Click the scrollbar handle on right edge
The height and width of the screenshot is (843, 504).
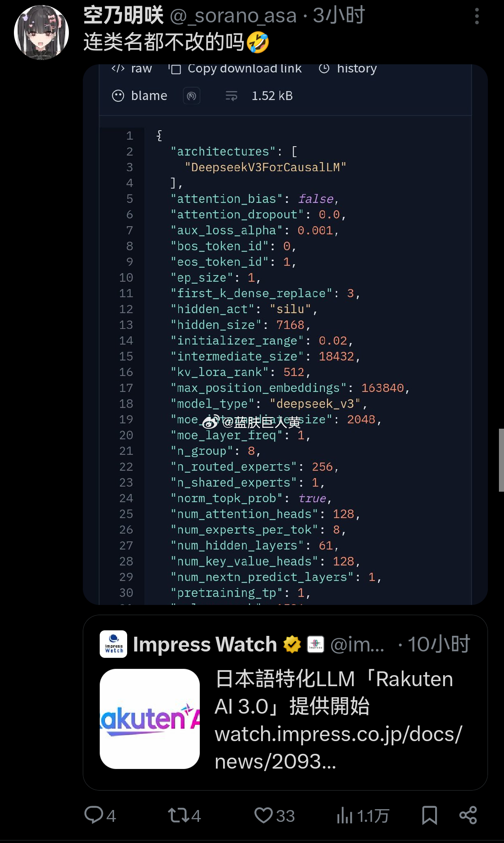coord(501,460)
